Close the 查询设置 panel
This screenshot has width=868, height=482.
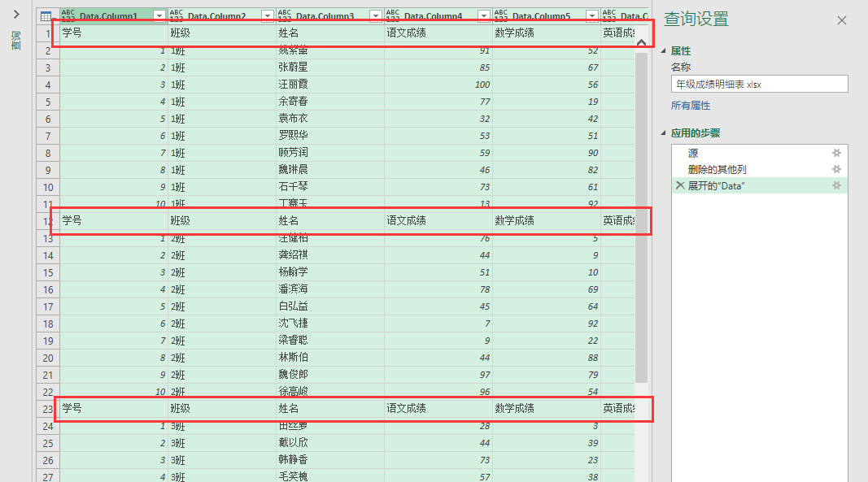click(842, 20)
